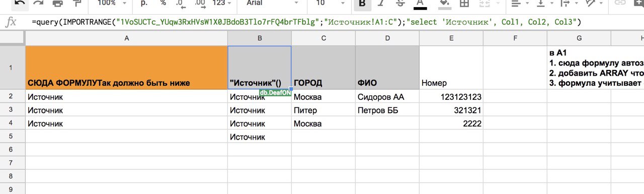Select 'Москва' in row 4
The image size is (644, 194).
pyautogui.click(x=323, y=123)
